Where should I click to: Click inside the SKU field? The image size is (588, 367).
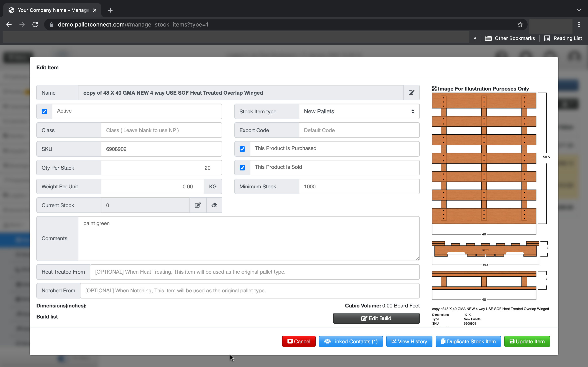tap(161, 149)
